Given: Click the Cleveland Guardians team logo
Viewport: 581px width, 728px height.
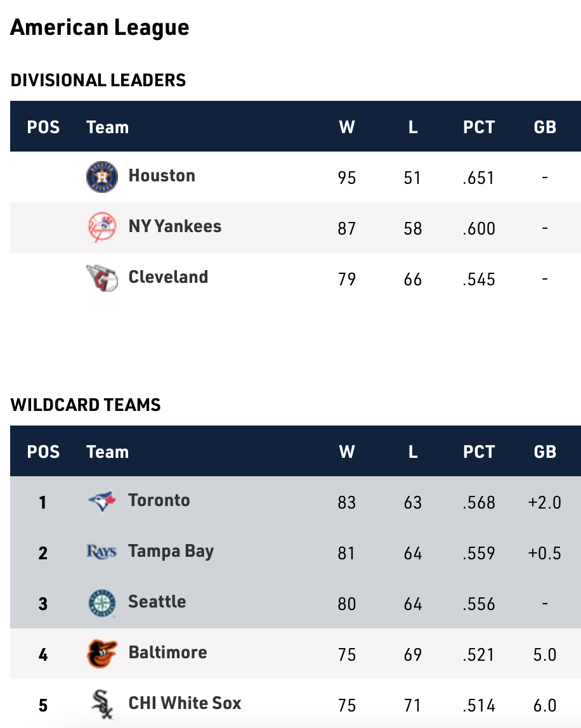Looking at the screenshot, I should (102, 278).
